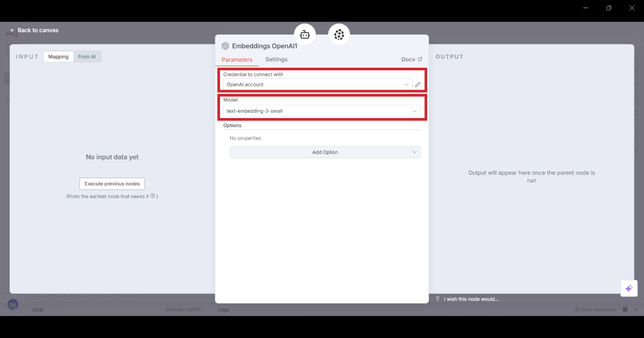The height and width of the screenshot is (338, 644).
Task: Click Execute previous nodes button
Action: (x=112, y=183)
